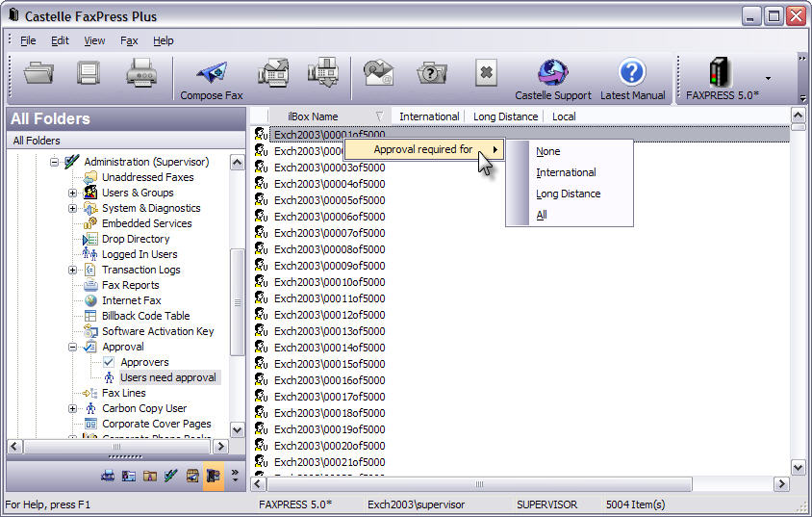Click the Local column header
The width and height of the screenshot is (812, 517).
coord(564,116)
